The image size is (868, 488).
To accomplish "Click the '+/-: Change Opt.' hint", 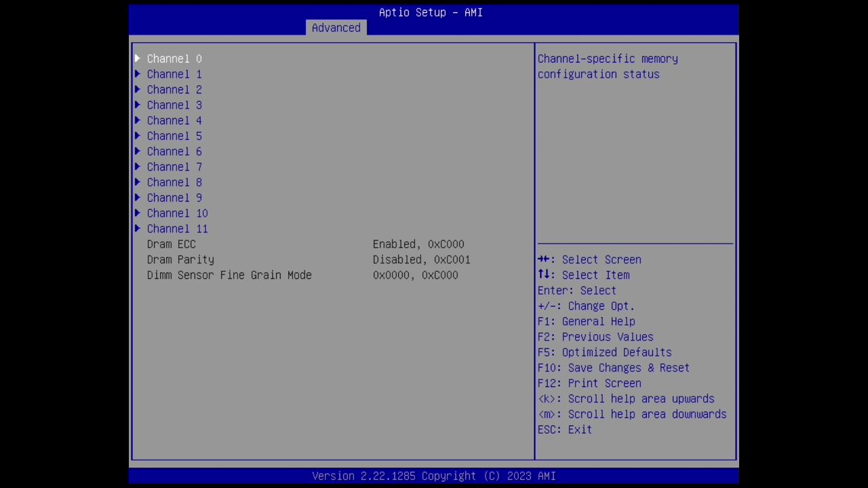I will click(x=587, y=306).
